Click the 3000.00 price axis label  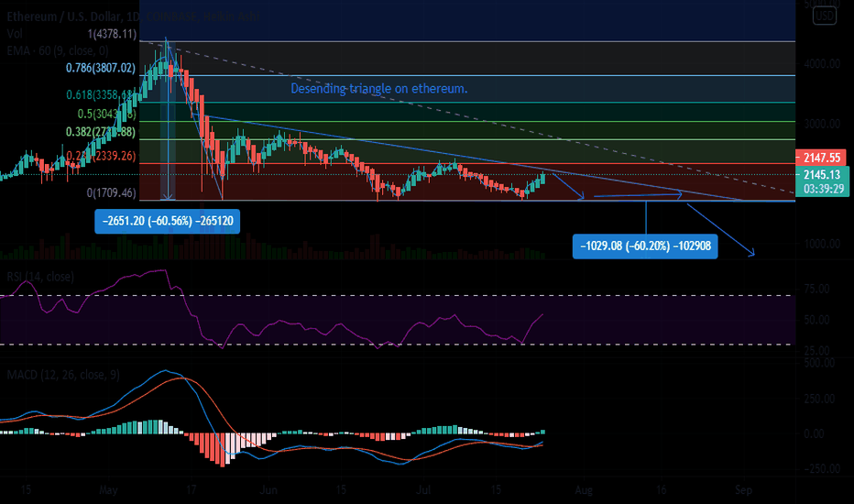(822, 124)
